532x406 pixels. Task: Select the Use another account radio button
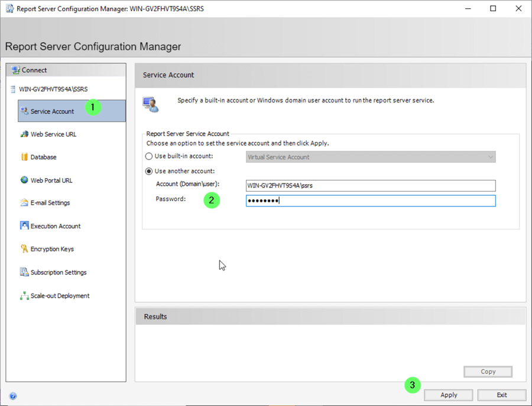coord(149,171)
